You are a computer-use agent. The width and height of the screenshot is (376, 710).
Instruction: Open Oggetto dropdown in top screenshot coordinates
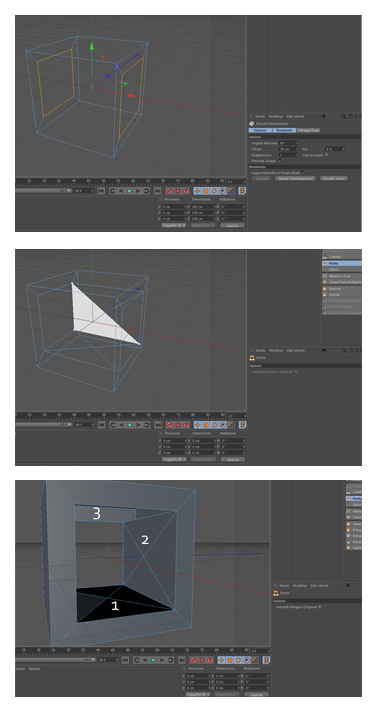(174, 225)
